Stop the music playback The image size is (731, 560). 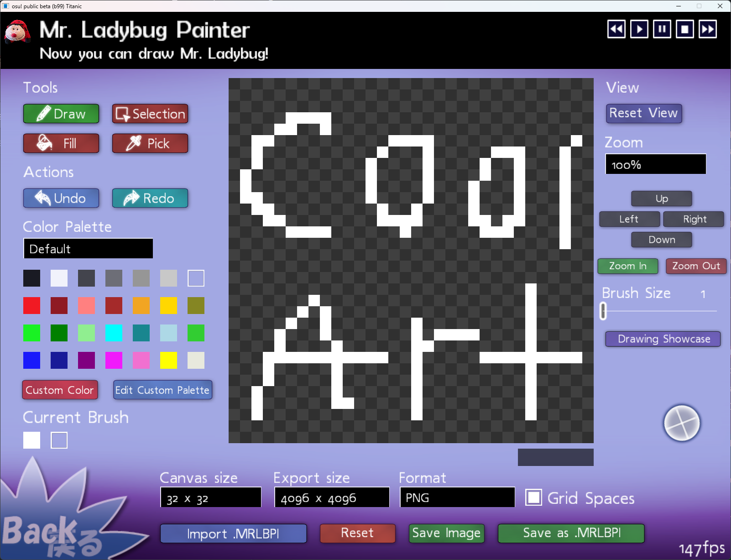pos(684,29)
